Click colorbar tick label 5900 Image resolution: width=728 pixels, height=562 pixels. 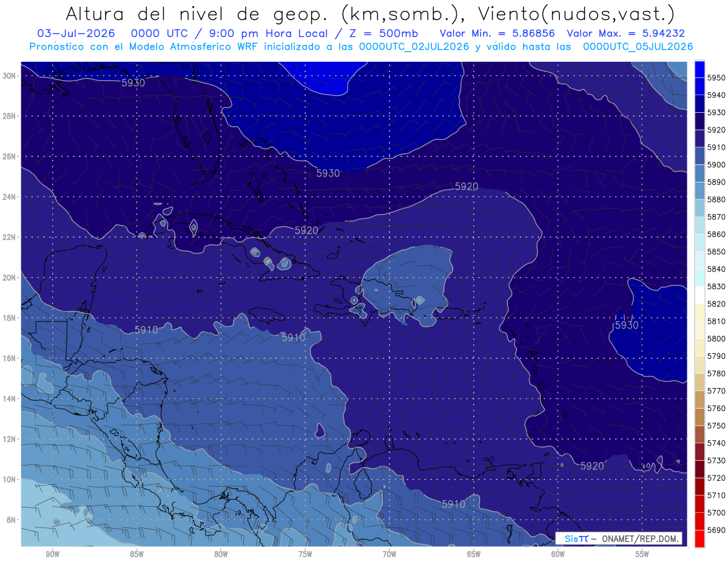tap(716, 165)
